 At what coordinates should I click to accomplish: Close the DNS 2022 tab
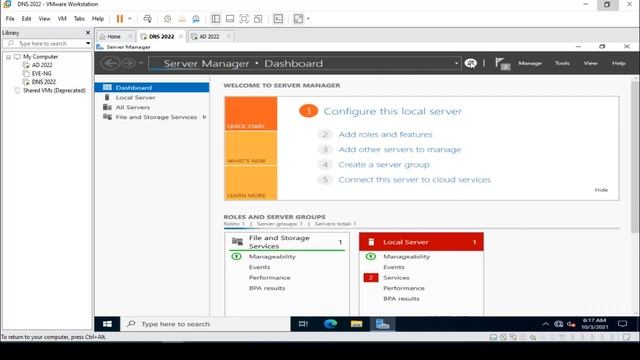(181, 36)
